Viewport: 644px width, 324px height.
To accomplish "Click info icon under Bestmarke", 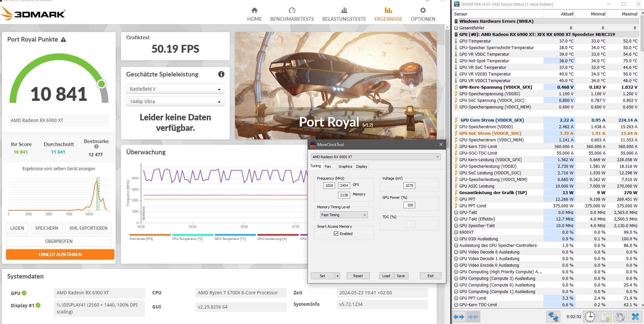I will pyautogui.click(x=96, y=147).
